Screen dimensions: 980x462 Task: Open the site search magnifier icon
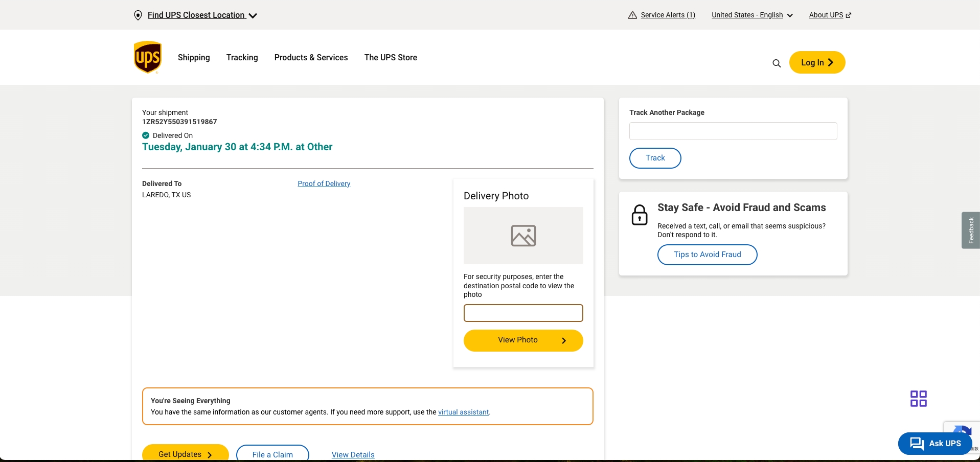[x=777, y=63]
